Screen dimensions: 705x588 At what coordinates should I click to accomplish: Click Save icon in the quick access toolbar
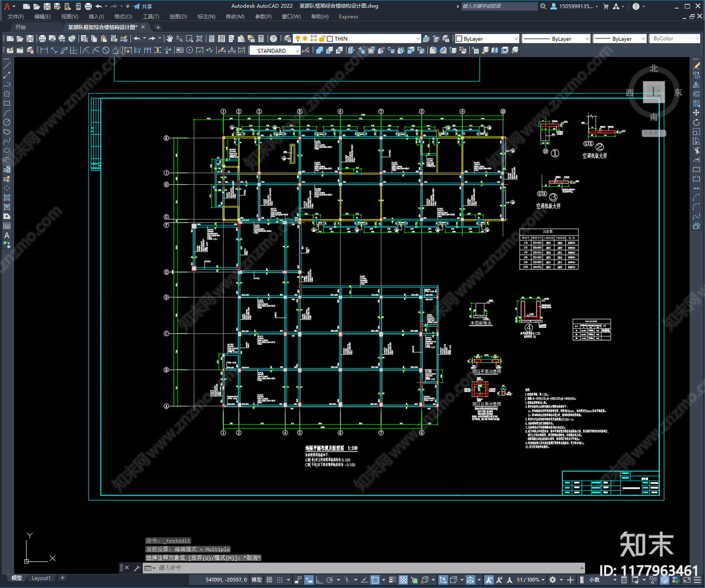click(x=47, y=6)
